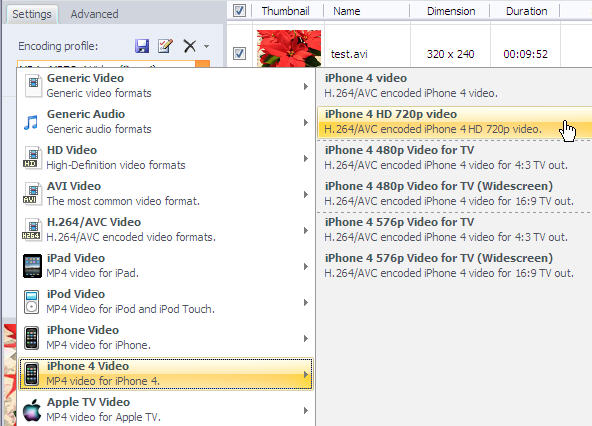Click the test.avi poinsettia thumbnail
This screenshot has height=426, width=592.
[289, 48]
